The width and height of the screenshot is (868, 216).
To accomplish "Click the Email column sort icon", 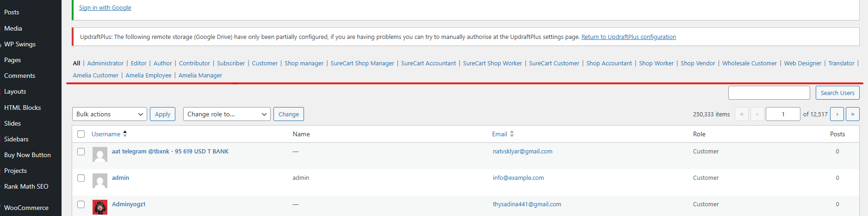I will pos(512,134).
